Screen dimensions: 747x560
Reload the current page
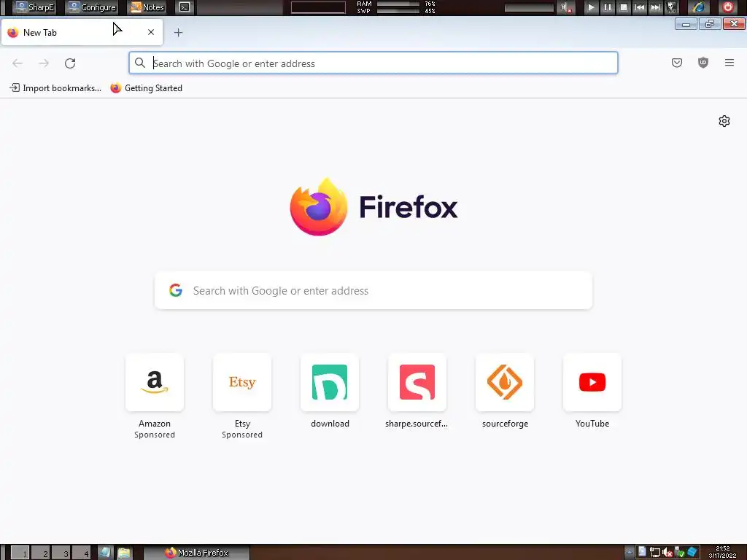point(70,63)
